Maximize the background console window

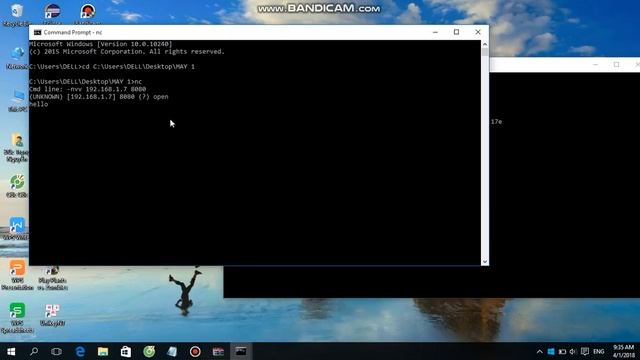pyautogui.click(x=616, y=64)
